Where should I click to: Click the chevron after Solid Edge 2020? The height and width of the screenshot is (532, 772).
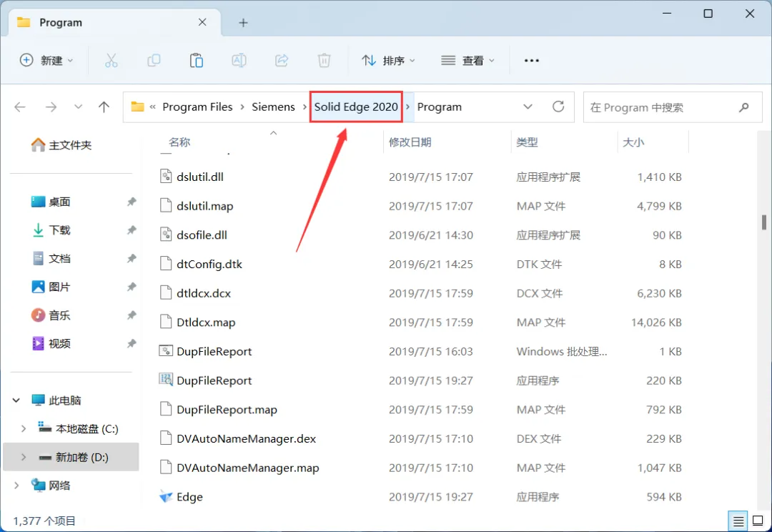point(407,107)
